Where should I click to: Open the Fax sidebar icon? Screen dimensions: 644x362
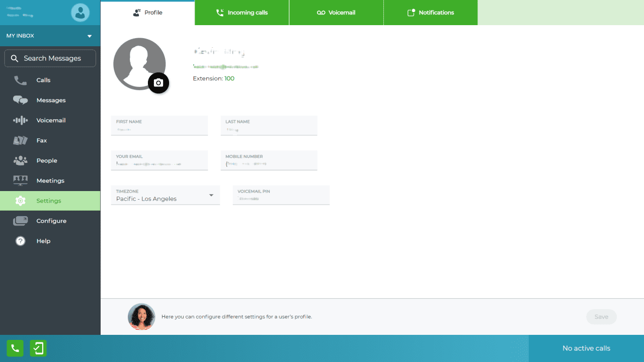point(20,141)
